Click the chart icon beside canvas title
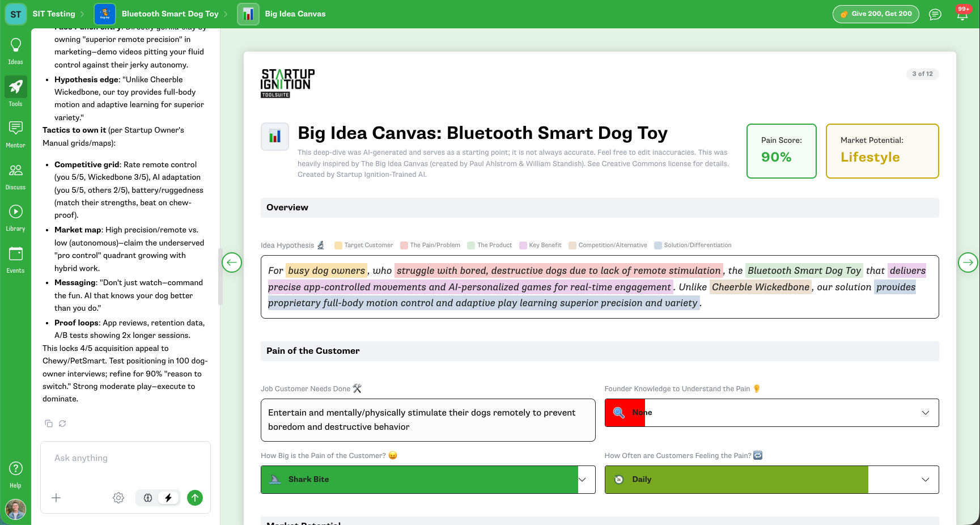 coord(275,137)
